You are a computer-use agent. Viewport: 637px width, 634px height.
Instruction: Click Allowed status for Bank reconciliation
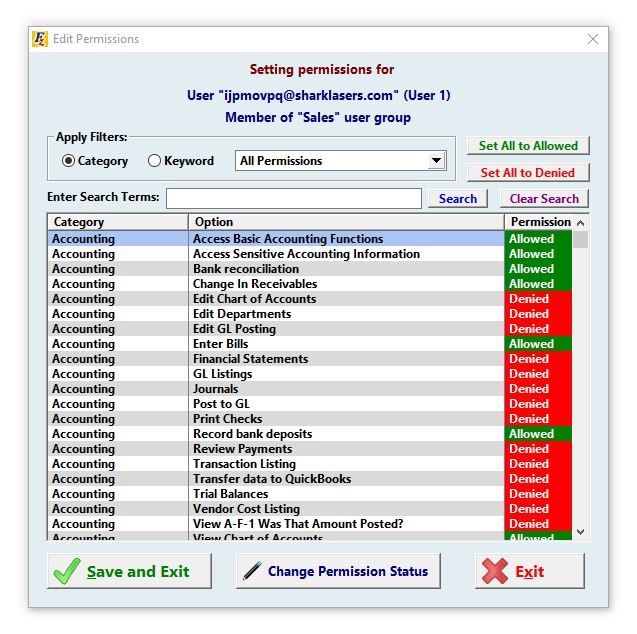[538, 269]
